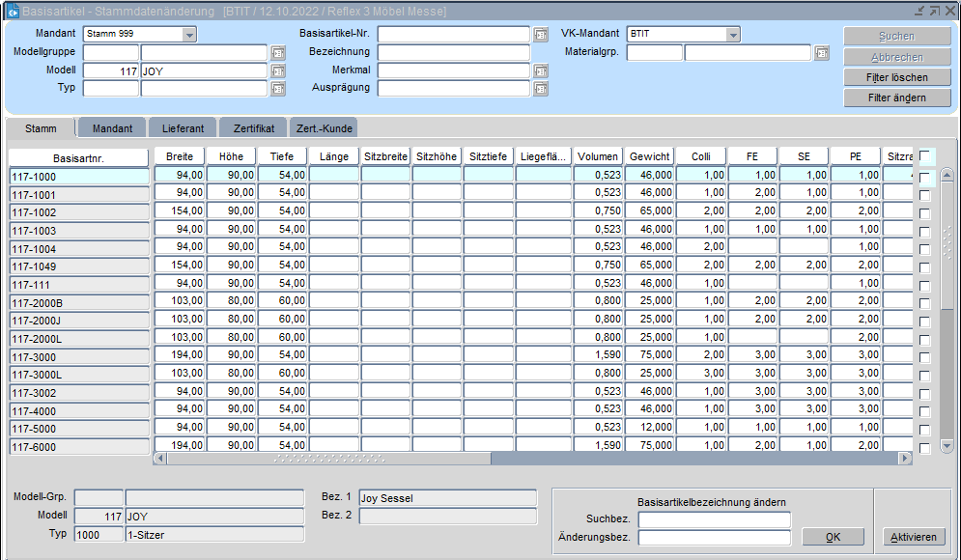Open the Ausprägung lookup icon
Viewport: 961px width, 560px height.
click(541, 89)
